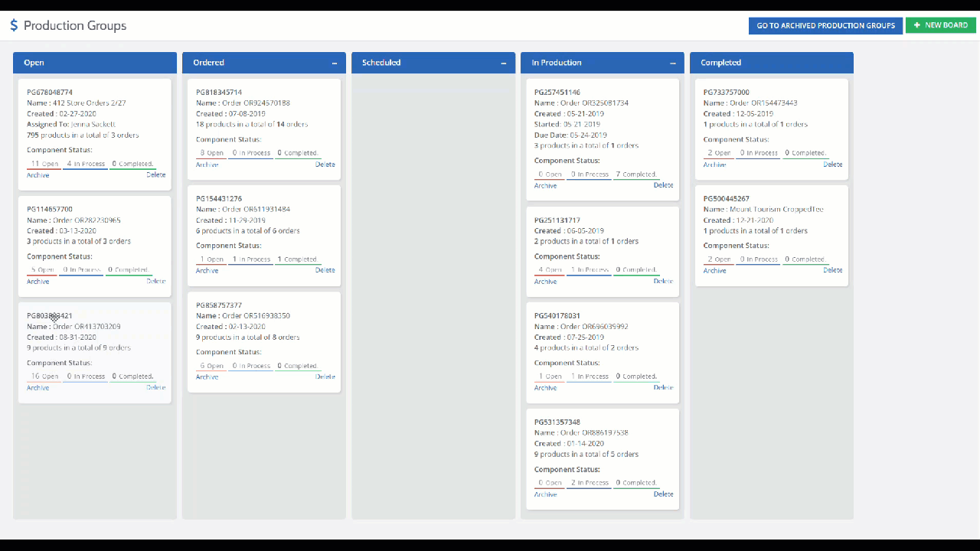980x551 pixels.
Task: Open the archived production groups page
Action: click(825, 25)
